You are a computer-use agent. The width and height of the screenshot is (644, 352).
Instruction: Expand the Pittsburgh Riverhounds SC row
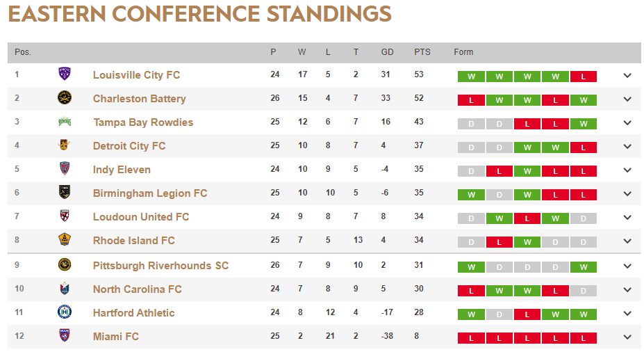pyautogui.click(x=627, y=266)
